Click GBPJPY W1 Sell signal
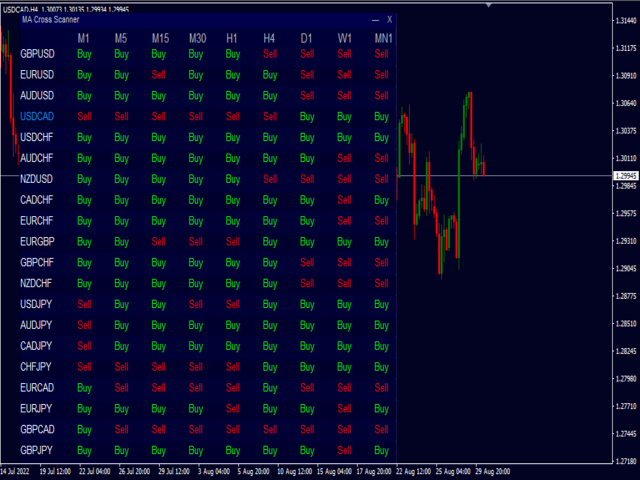 344,450
